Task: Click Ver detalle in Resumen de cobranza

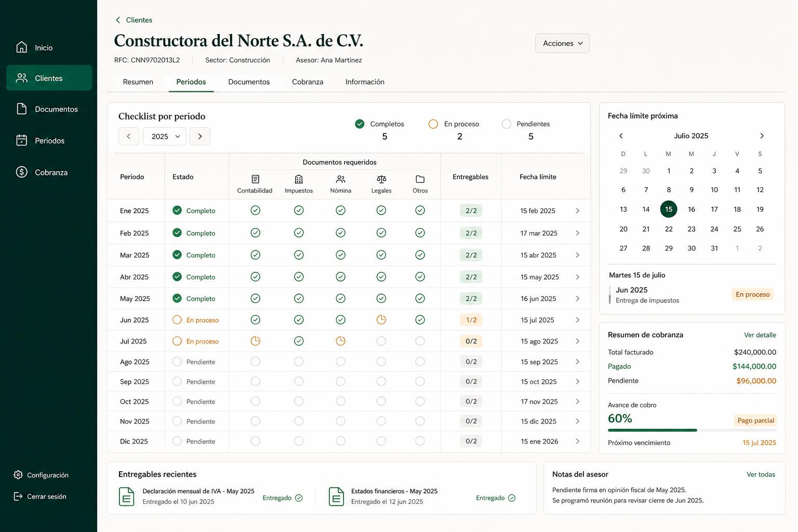Action: pos(760,335)
